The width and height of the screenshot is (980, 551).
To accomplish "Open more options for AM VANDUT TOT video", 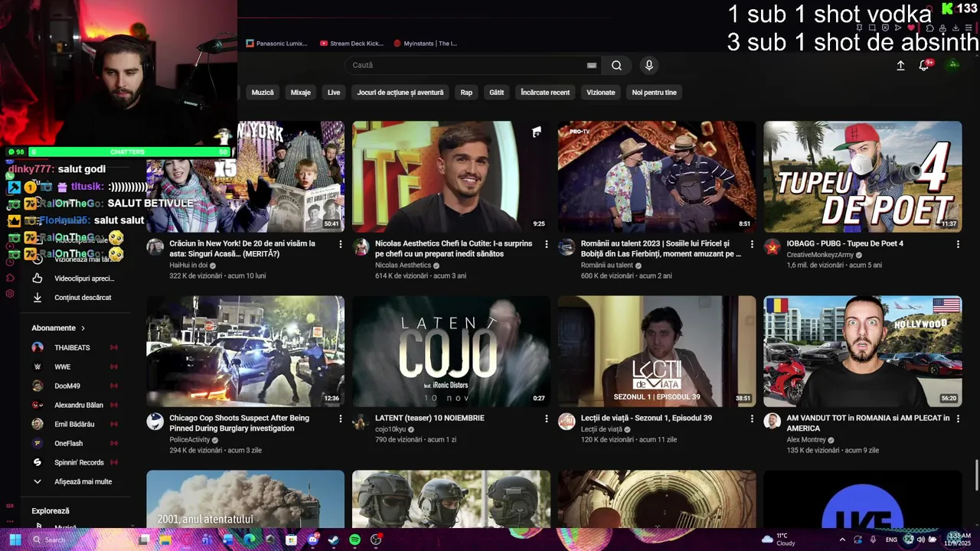I will 958,419.
